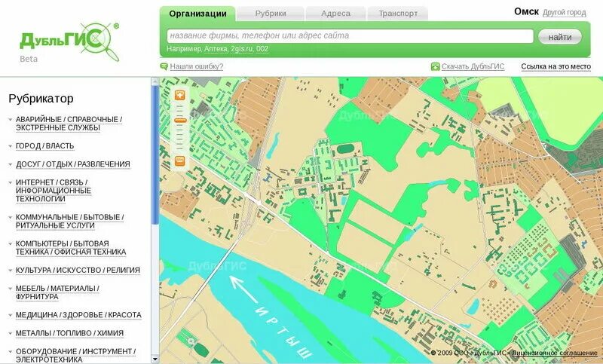Expand arrow for ДОСУГ / ОТДЫХ / РАЗВЛЕЧЕНИЯ
This screenshot has width=603, height=364.
coord(11,164)
